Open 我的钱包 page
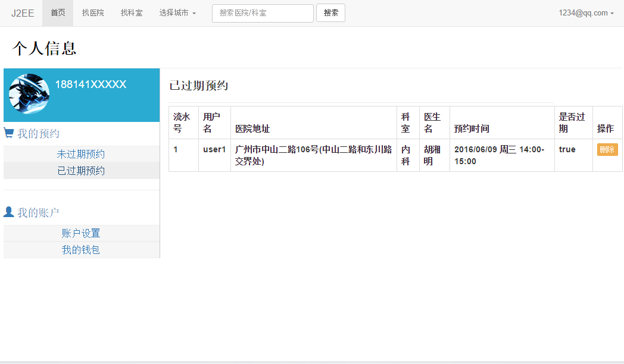 click(x=81, y=250)
